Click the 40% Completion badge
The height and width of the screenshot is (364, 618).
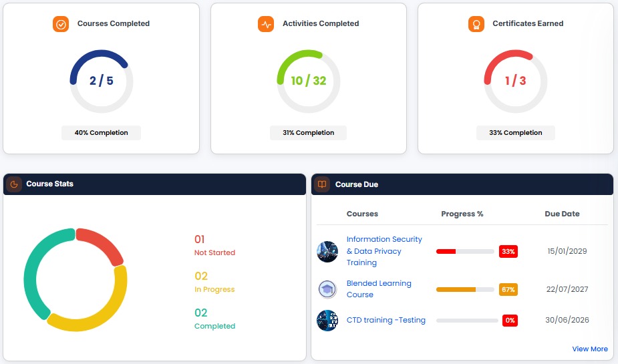coord(102,133)
